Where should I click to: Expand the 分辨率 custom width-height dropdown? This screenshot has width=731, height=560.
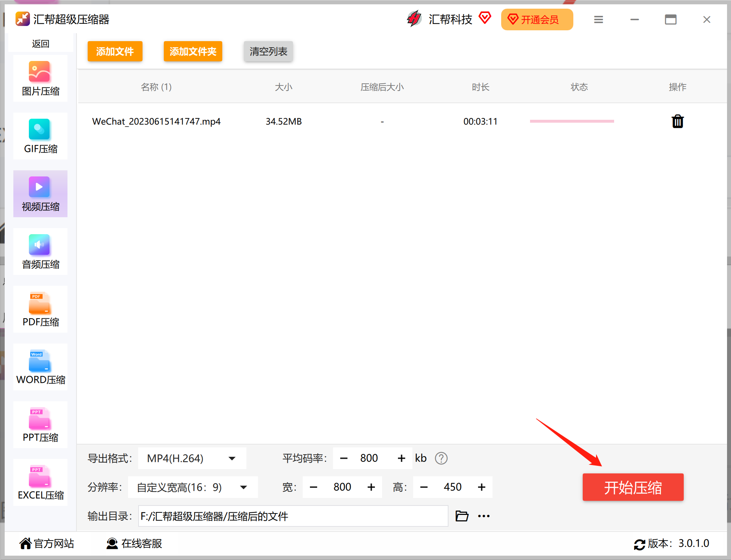[x=193, y=487]
